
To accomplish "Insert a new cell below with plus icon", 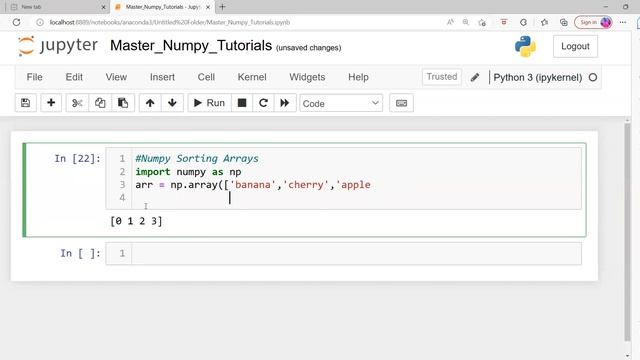I will click(51, 103).
